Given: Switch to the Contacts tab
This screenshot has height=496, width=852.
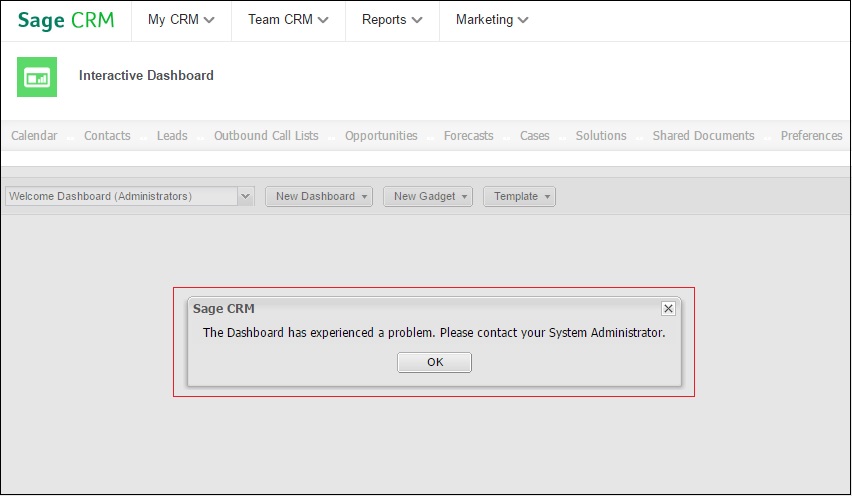Looking at the screenshot, I should tap(107, 135).
